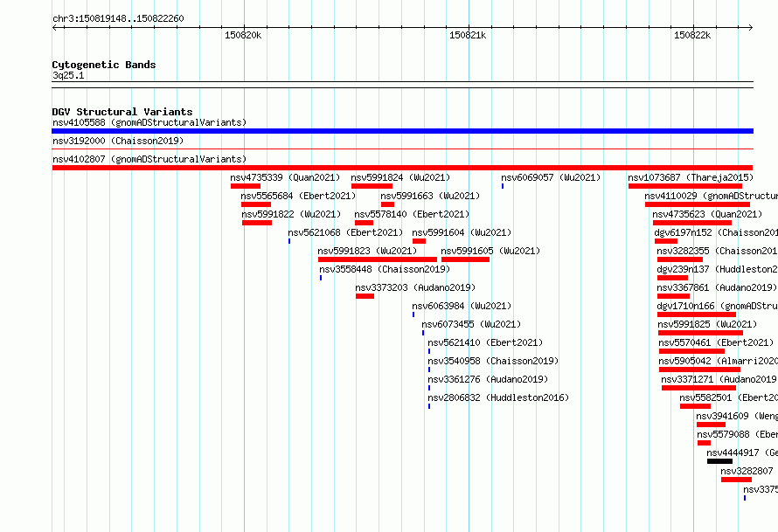Click the 3q25.1 band label
Image resolution: width=778 pixels, height=532 pixels.
[x=68, y=75]
